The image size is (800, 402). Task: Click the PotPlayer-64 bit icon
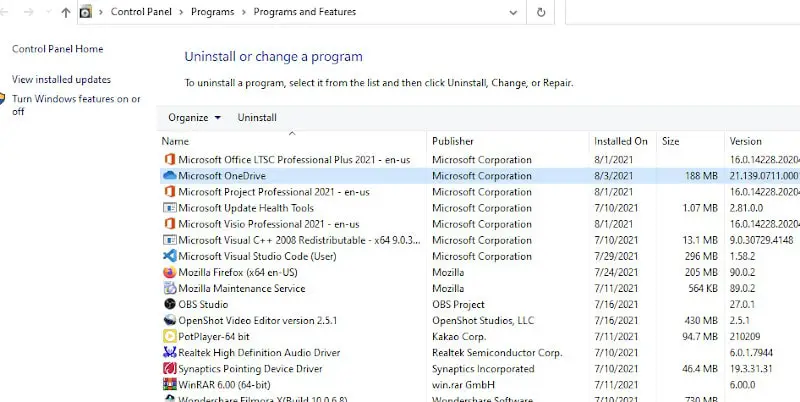pos(169,337)
